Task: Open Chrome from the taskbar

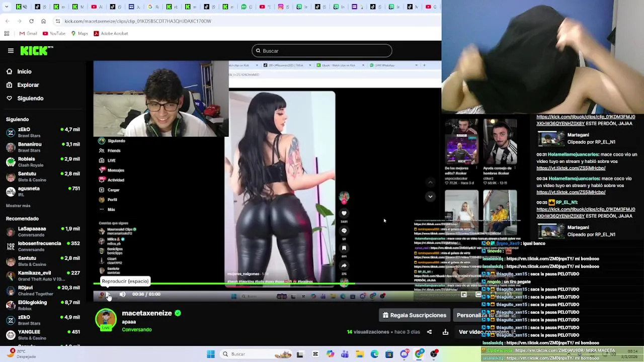Action: 419,354
